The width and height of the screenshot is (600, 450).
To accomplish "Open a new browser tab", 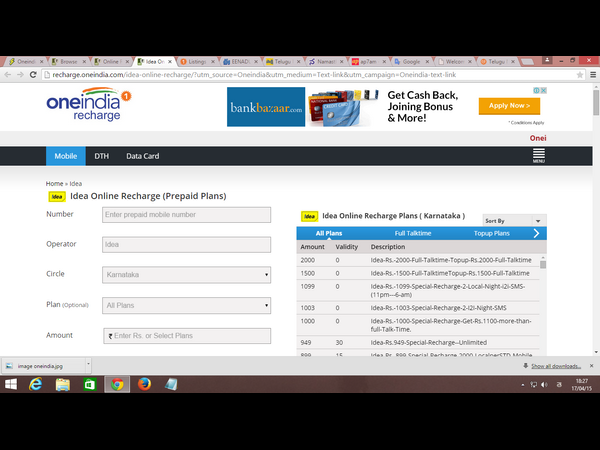I will coord(528,61).
